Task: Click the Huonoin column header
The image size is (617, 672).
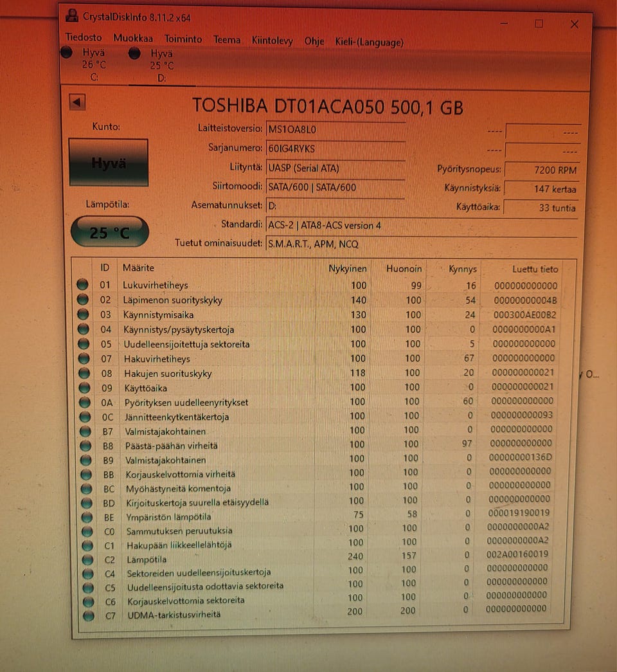Action: [x=404, y=269]
